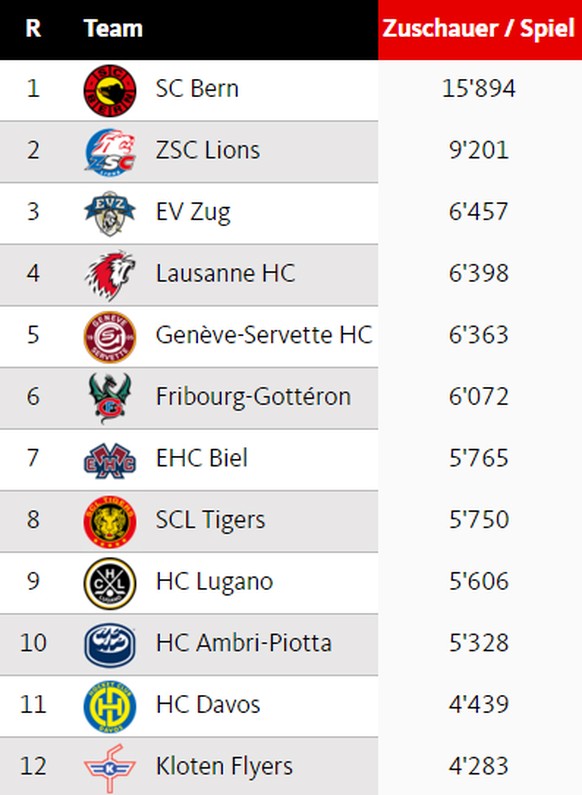
Task: Click the Lausanne HC lion logo
Action: pyautogui.click(x=110, y=275)
